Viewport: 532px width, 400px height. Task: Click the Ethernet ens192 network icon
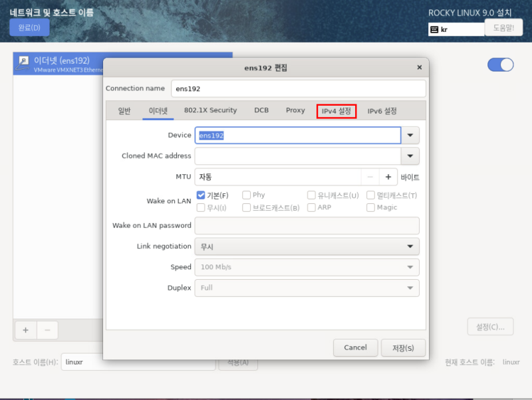tap(23, 63)
